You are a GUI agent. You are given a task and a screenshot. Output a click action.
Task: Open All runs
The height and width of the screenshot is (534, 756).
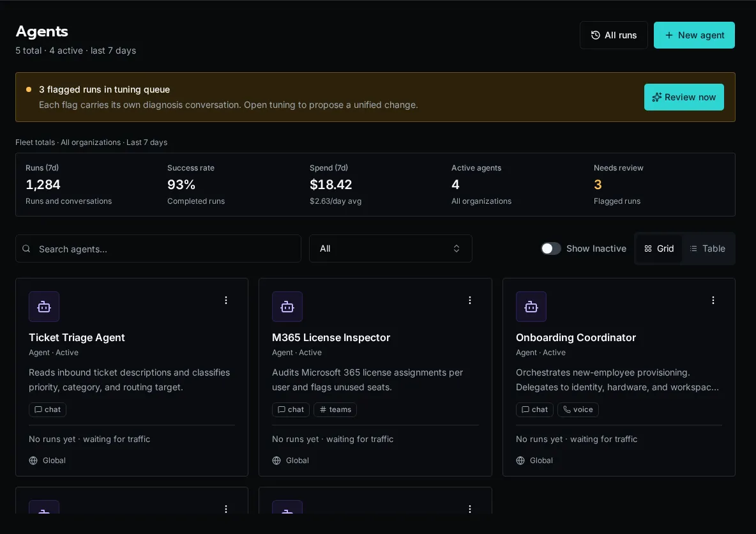pyautogui.click(x=614, y=35)
